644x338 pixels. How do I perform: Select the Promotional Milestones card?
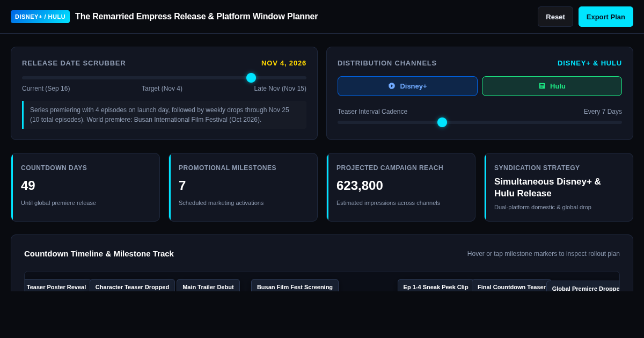243,187
